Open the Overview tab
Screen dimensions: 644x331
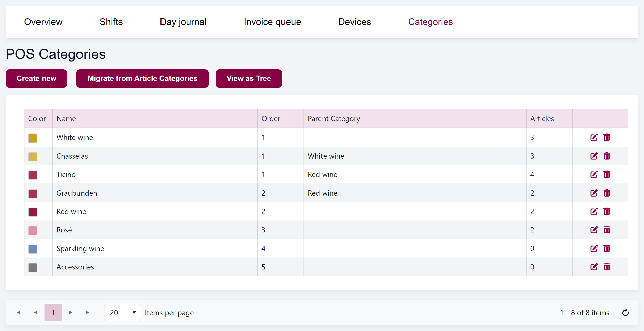coord(43,22)
